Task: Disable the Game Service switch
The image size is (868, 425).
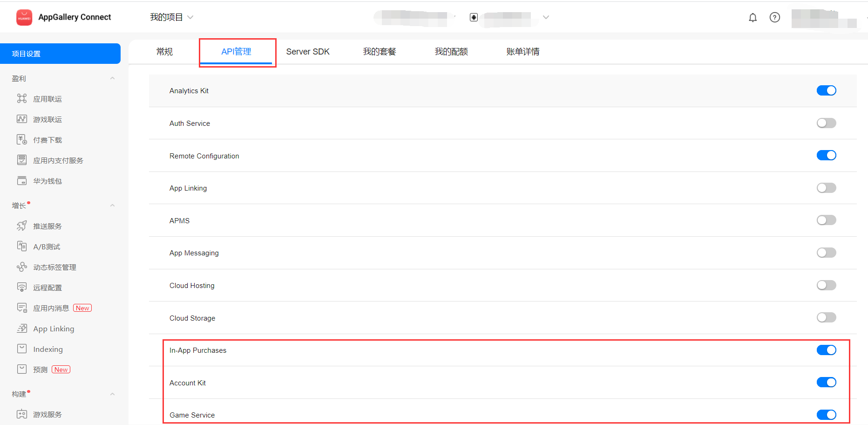Action: click(826, 415)
